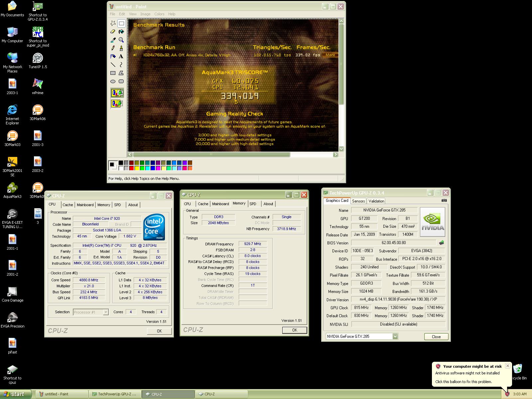Click the Paint vertical scrollbar down arrow
Viewport: 532px width, 399px height.
(x=341, y=149)
